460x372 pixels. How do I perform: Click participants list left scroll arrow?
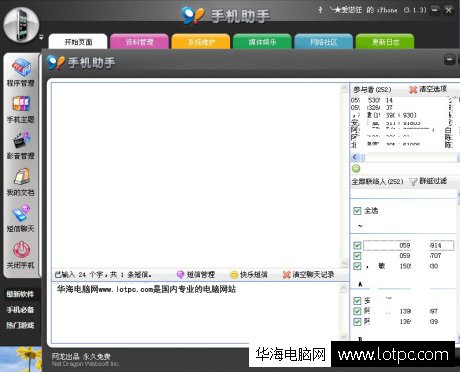pyautogui.click(x=355, y=157)
